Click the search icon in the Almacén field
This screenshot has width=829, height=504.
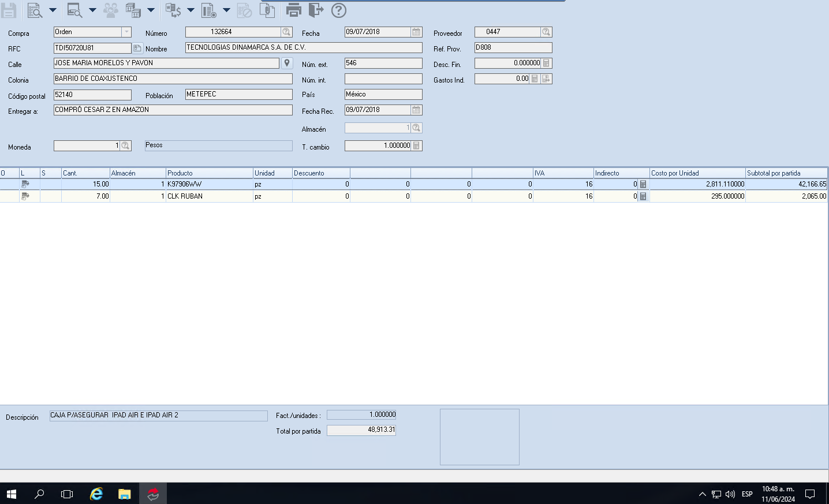coord(416,128)
